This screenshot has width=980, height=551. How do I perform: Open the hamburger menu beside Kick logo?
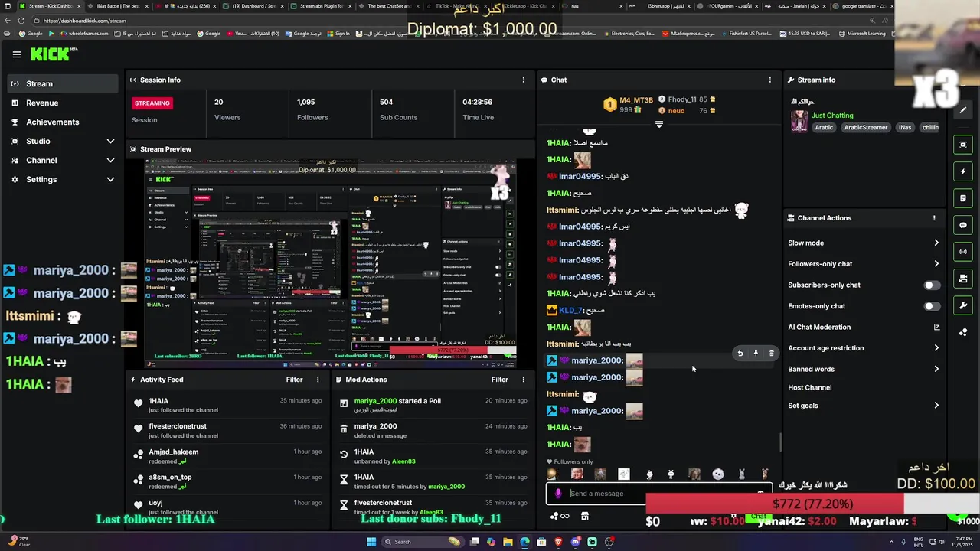point(17,54)
